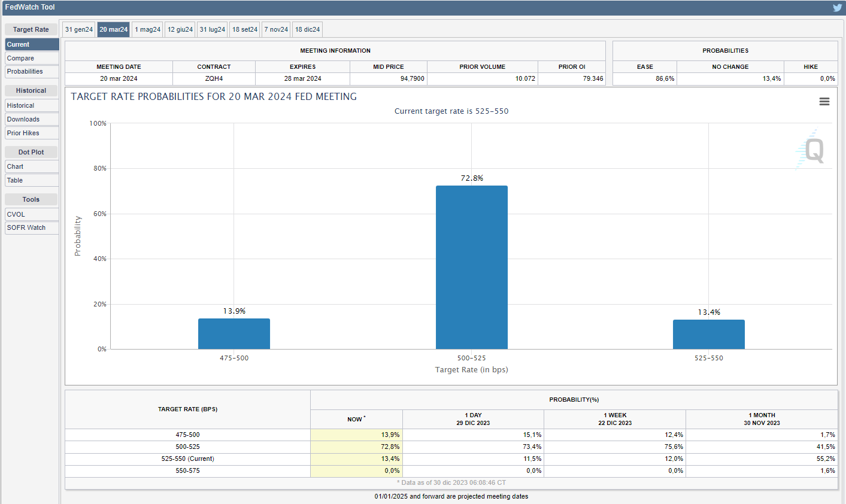Viewport: 846px width, 504px height.
Task: Open the Historical data link
Action: (x=32, y=105)
